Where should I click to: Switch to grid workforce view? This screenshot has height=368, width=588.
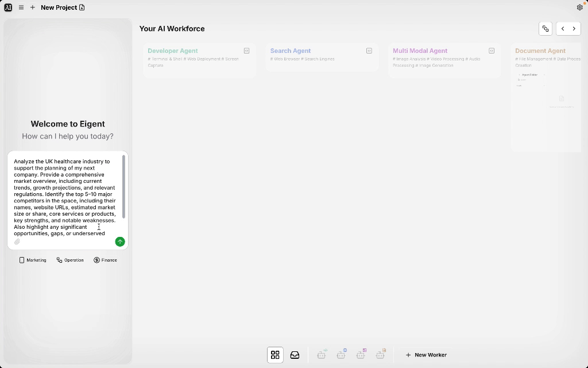(x=275, y=355)
